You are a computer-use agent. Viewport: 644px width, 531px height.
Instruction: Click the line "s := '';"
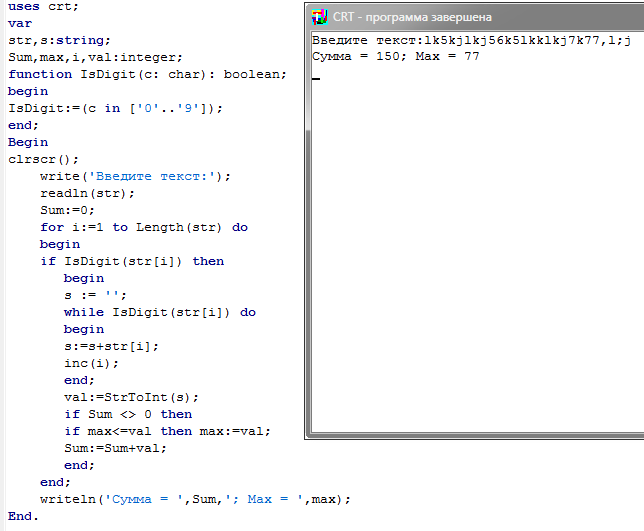point(95,295)
